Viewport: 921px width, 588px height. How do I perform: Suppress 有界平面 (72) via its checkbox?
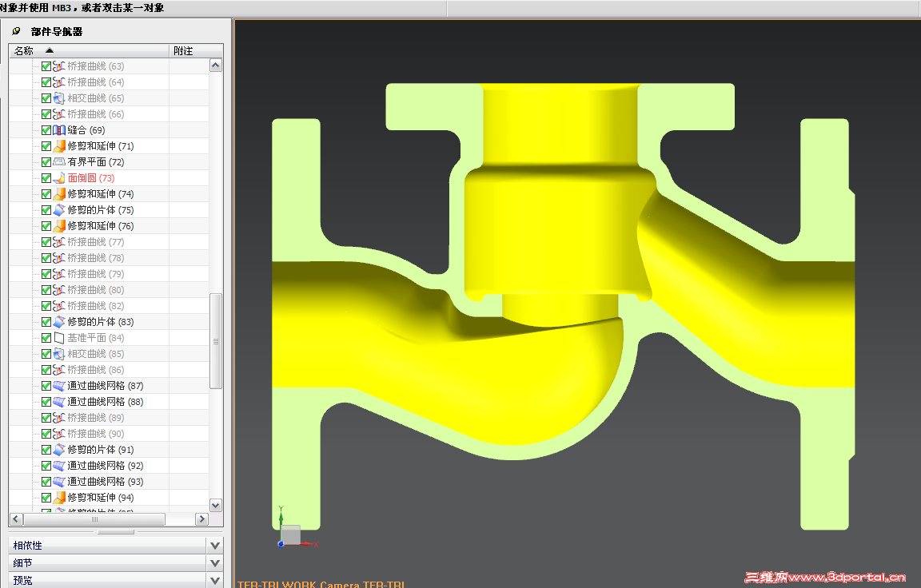coord(46,162)
